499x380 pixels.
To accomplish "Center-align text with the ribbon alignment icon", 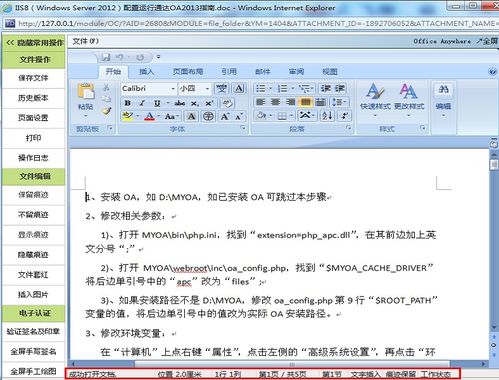I will click(x=275, y=102).
